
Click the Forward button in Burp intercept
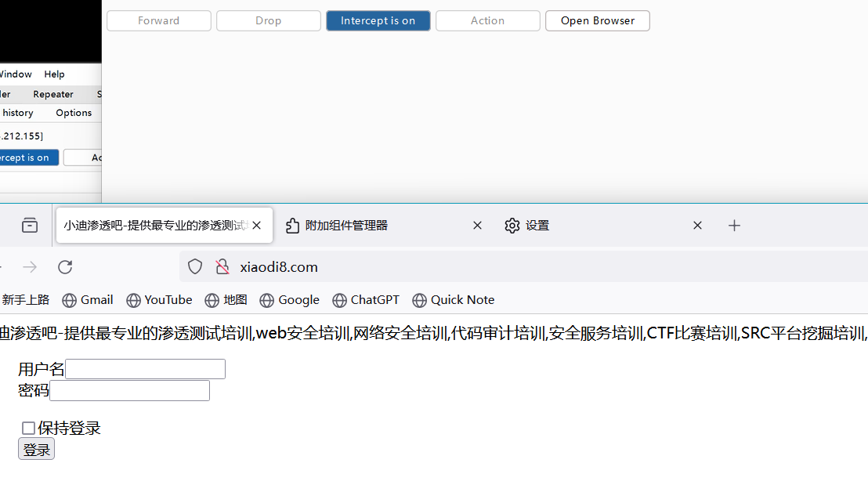click(x=159, y=20)
